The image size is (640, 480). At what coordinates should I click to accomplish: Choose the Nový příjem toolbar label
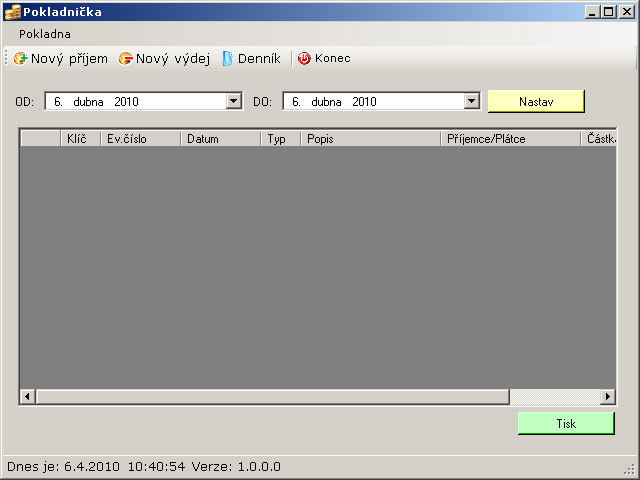[x=69, y=59]
